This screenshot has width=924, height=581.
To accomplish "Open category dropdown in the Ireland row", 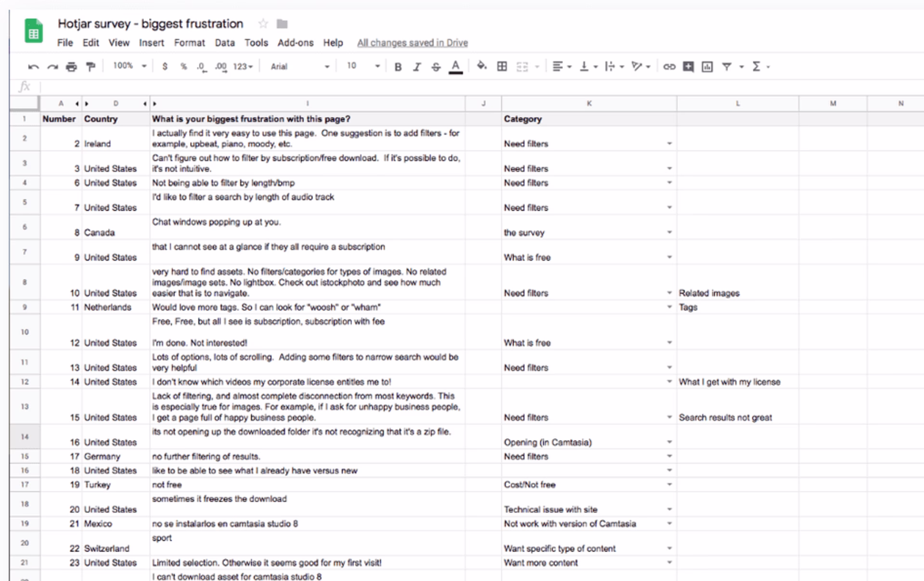I will pyautogui.click(x=669, y=144).
